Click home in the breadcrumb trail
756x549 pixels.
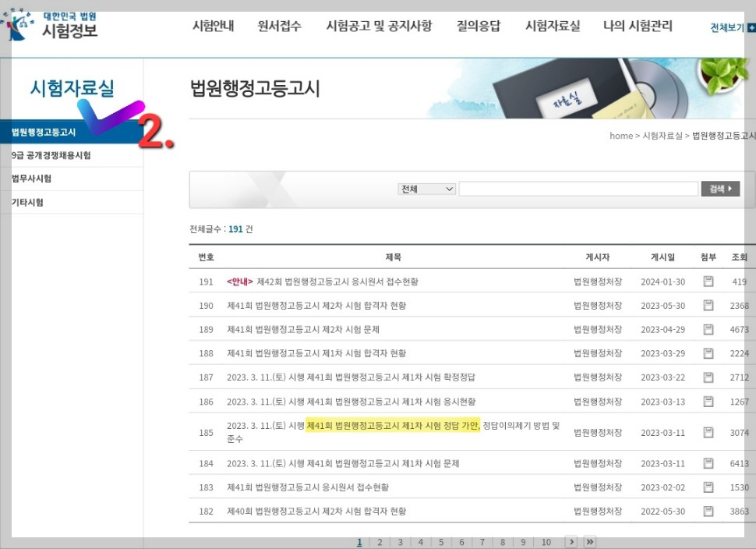click(x=620, y=136)
